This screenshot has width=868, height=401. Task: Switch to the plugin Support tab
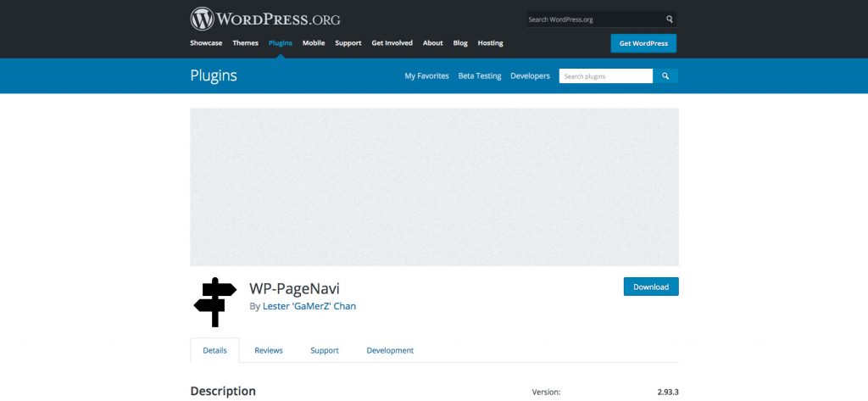tap(325, 350)
